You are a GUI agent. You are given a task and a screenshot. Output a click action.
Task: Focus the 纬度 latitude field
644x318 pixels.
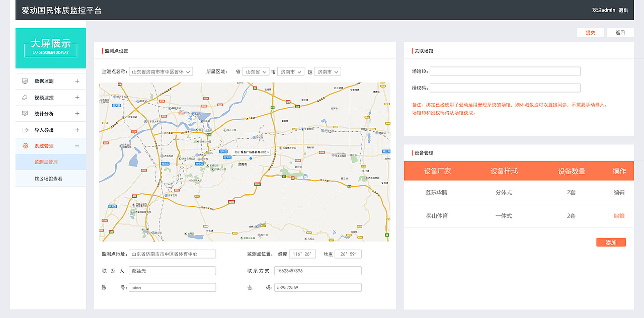point(348,254)
